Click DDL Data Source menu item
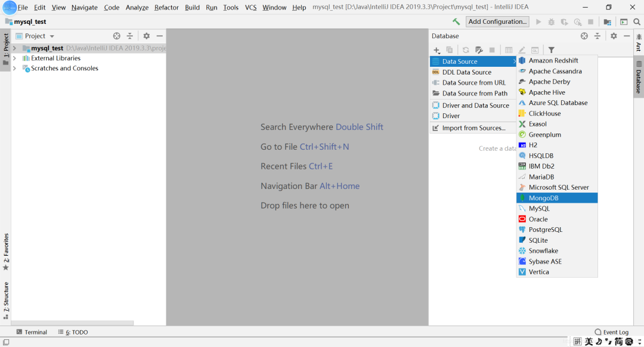This screenshot has height=347, width=644. [x=473, y=72]
